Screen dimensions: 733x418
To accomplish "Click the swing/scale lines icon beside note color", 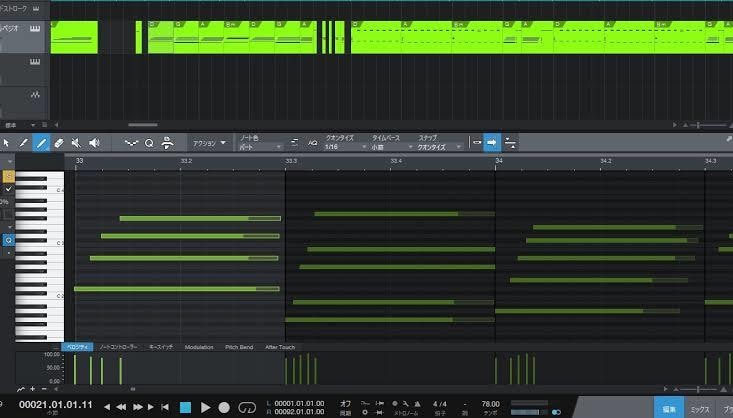I will click(x=294, y=142).
